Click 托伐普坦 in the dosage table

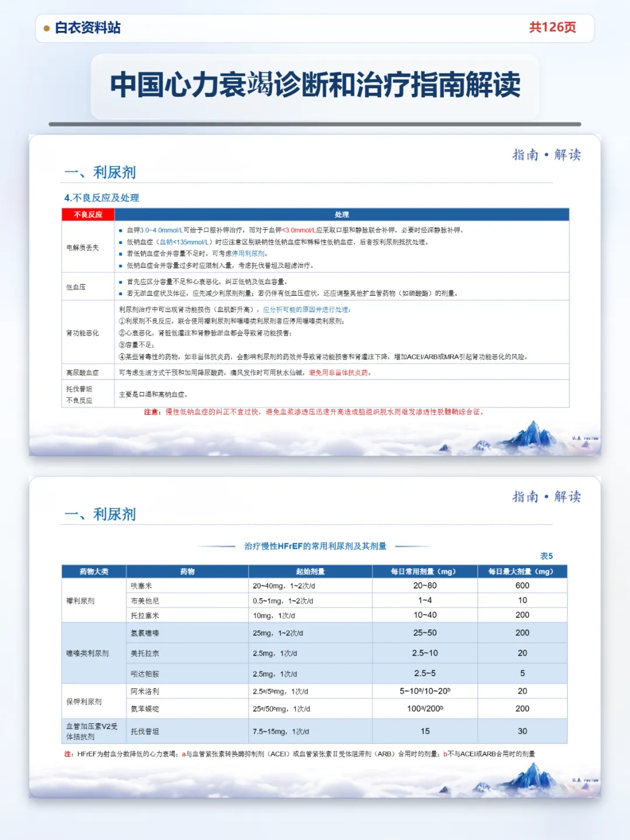click(145, 731)
